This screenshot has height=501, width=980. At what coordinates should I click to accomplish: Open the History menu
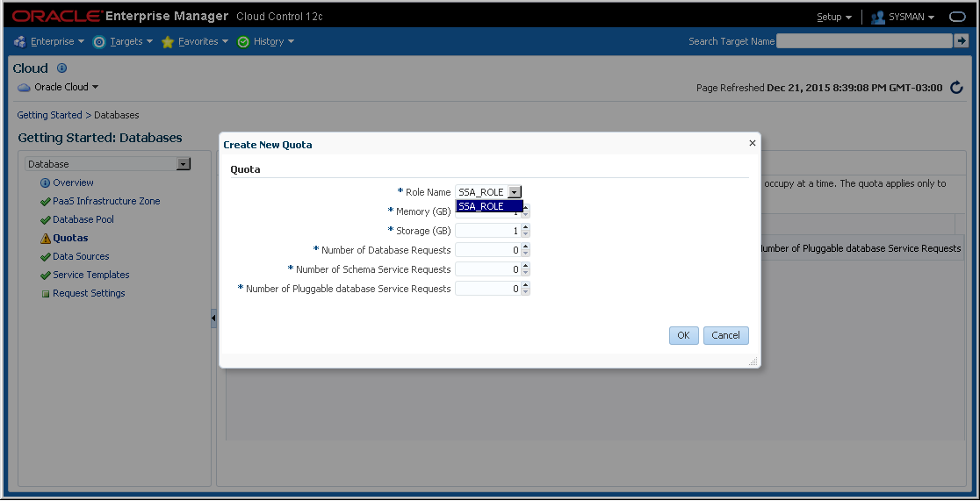[x=274, y=41]
